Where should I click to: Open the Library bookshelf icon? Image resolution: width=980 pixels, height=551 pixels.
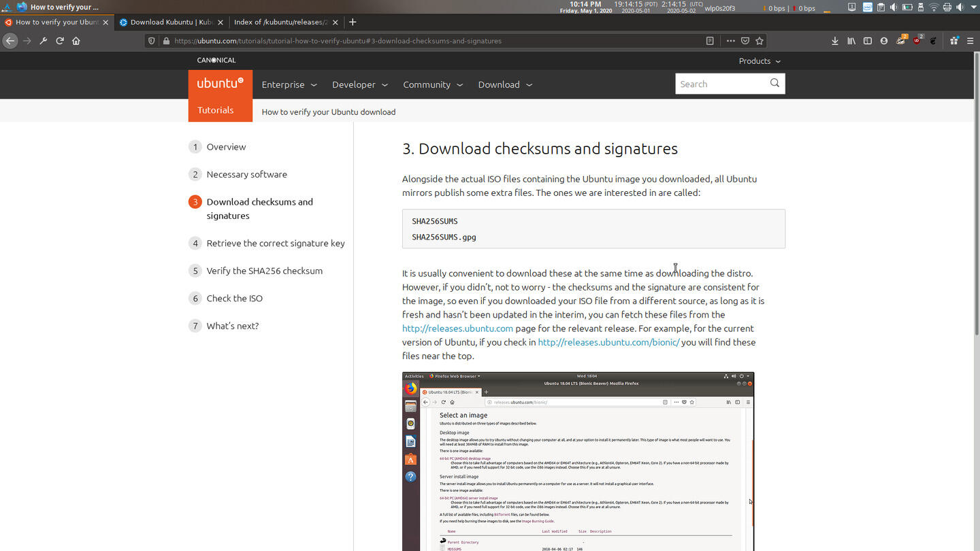click(851, 41)
